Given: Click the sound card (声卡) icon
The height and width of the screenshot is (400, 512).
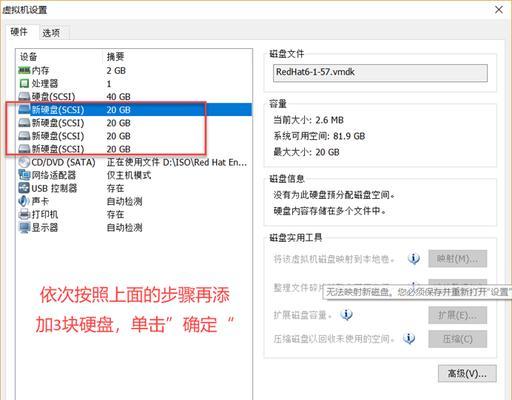Looking at the screenshot, I should click(x=24, y=201).
